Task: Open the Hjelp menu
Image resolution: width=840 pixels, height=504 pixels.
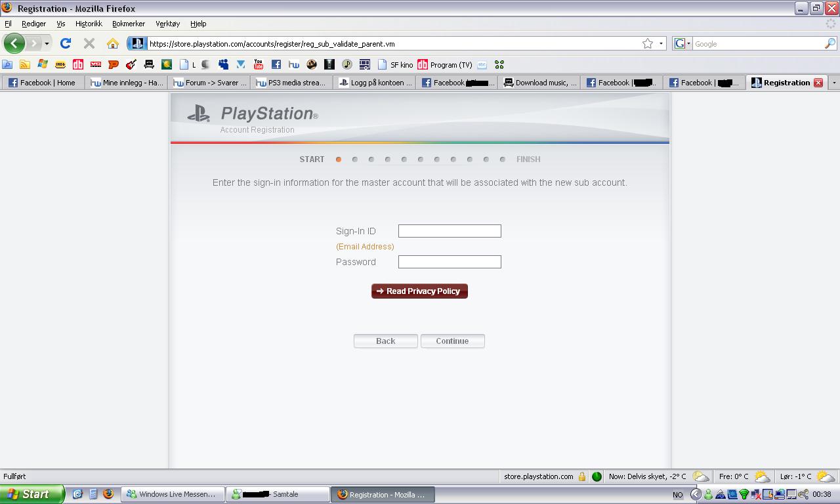Action: click(x=198, y=24)
